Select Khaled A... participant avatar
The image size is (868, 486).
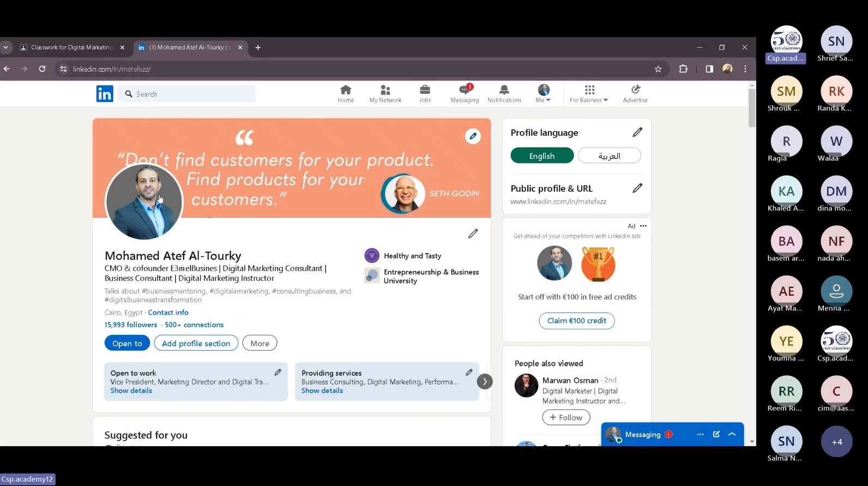(x=786, y=191)
